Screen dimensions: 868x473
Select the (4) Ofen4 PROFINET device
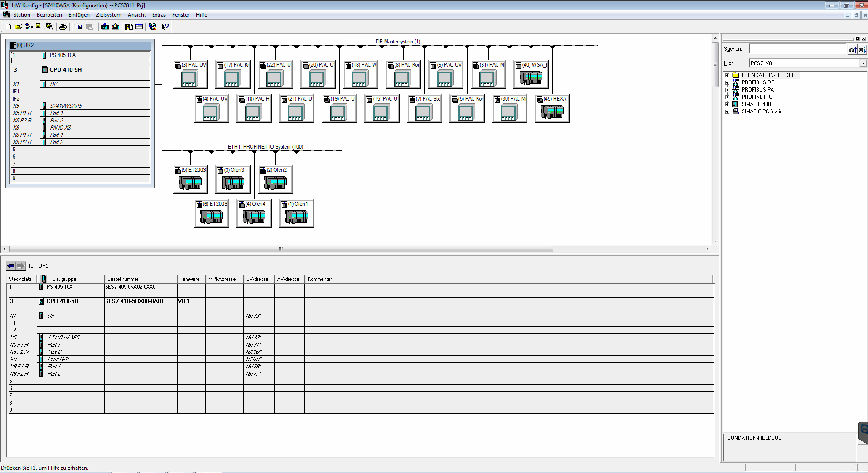tap(254, 214)
